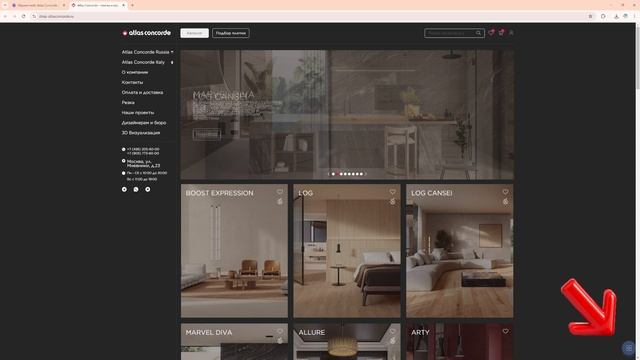This screenshot has width=640, height=360.
Task: Open the Контакты sidebar link
Action: 132,82
